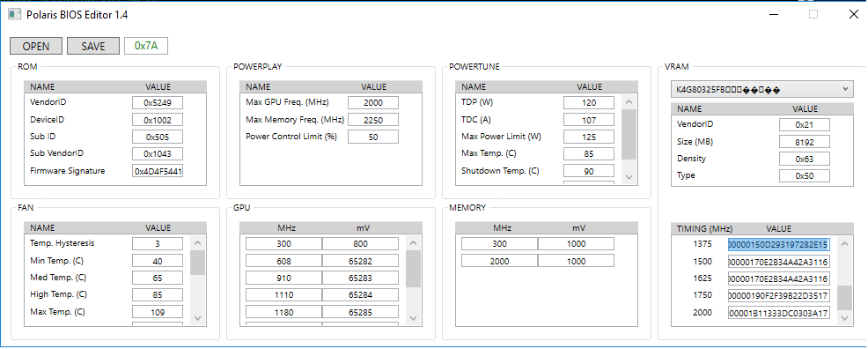Edit VRAM Size (MB) value 8192
The height and width of the screenshot is (349, 868).
point(805,142)
